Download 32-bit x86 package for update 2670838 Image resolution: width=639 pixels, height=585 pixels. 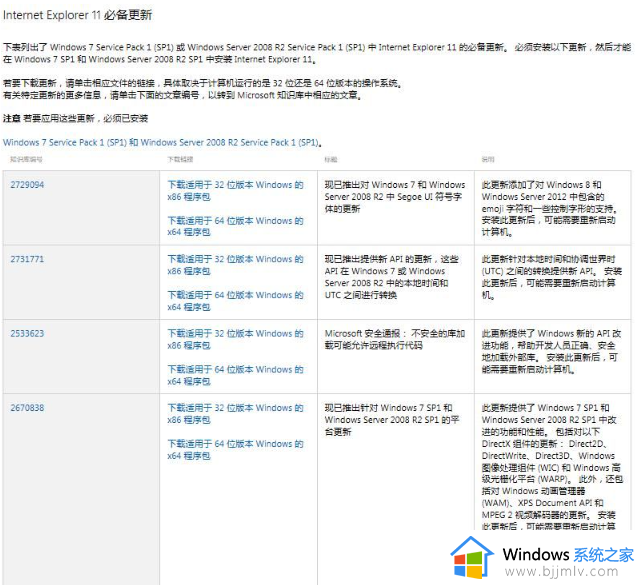tap(236, 414)
